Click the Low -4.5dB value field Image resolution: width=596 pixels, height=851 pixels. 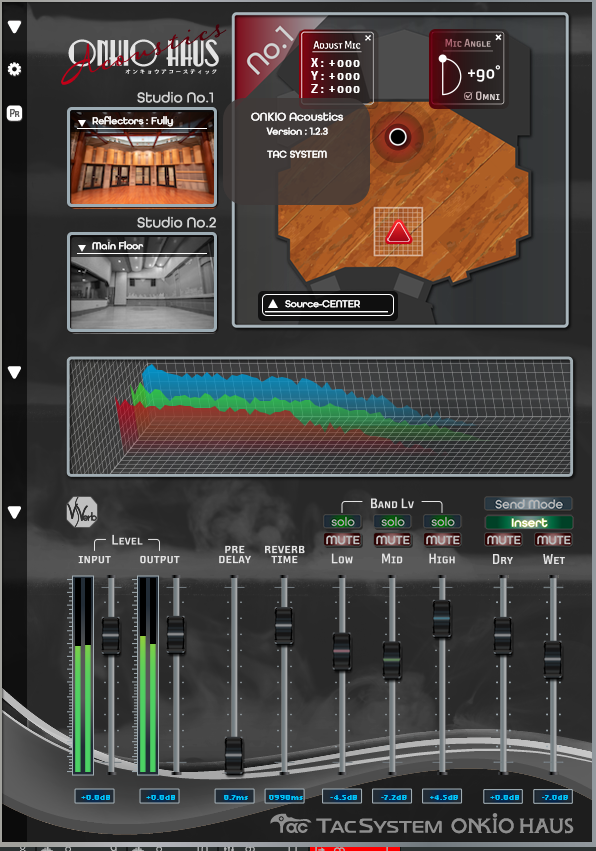coord(342,797)
